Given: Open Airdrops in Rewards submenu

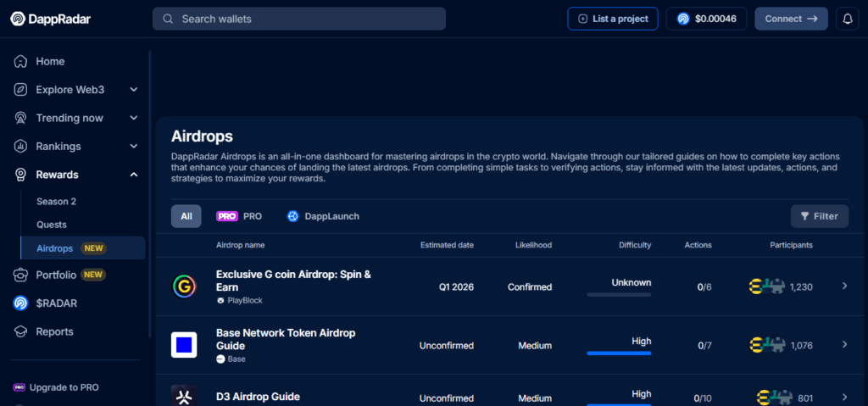Looking at the screenshot, I should pyautogui.click(x=83, y=248).
